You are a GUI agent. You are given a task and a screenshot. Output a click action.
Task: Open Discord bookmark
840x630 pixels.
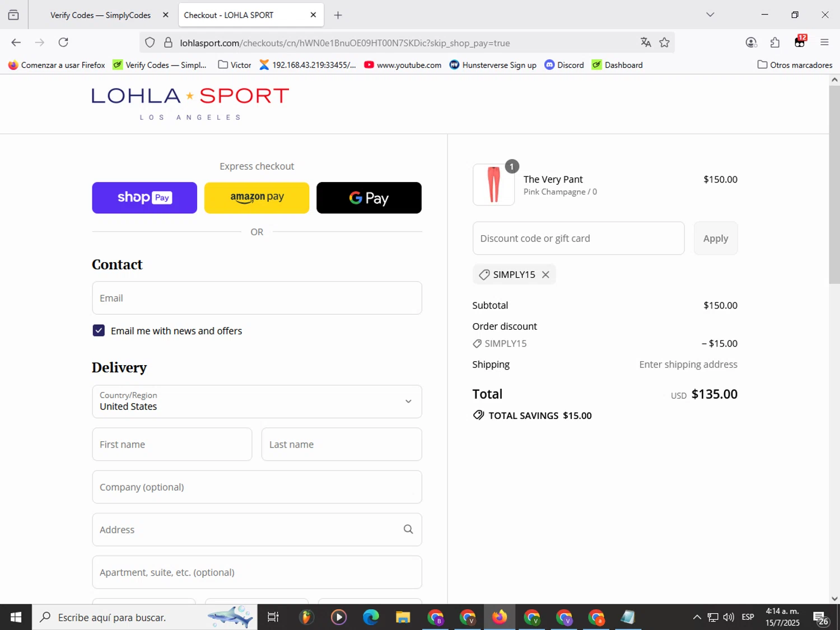coord(564,65)
